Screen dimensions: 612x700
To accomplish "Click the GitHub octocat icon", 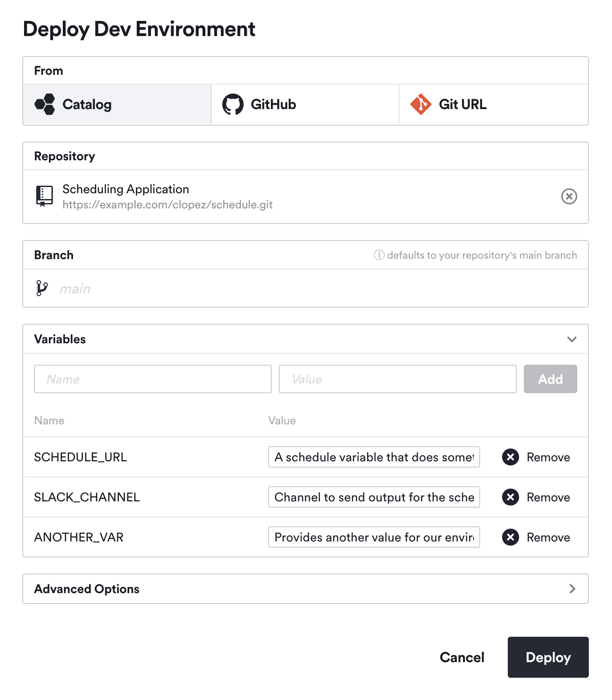I will pyautogui.click(x=232, y=104).
